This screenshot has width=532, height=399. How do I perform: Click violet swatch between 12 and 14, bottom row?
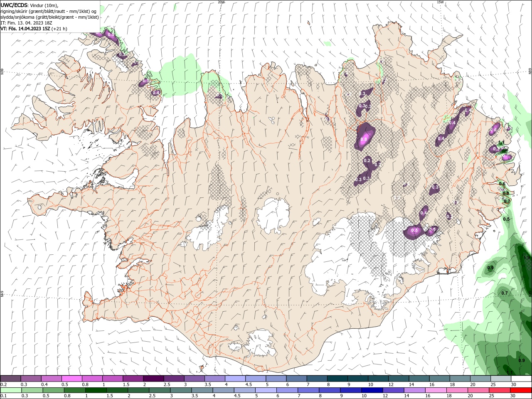pyautogui.click(x=393, y=390)
